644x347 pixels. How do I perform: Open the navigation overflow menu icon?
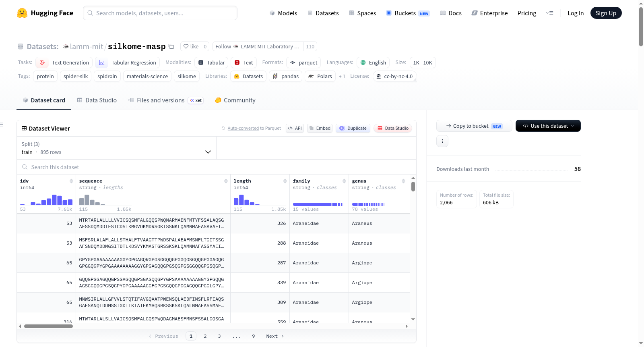pyautogui.click(x=549, y=13)
